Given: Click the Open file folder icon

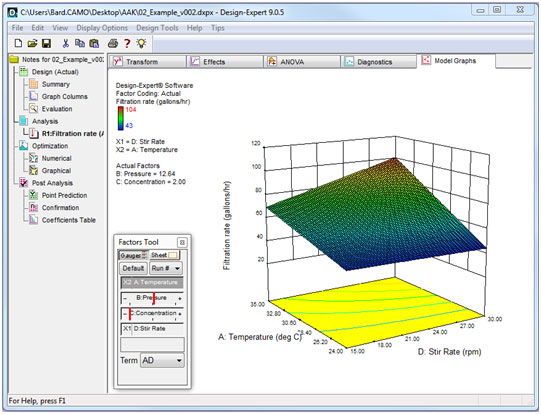Looking at the screenshot, I should tap(32, 43).
